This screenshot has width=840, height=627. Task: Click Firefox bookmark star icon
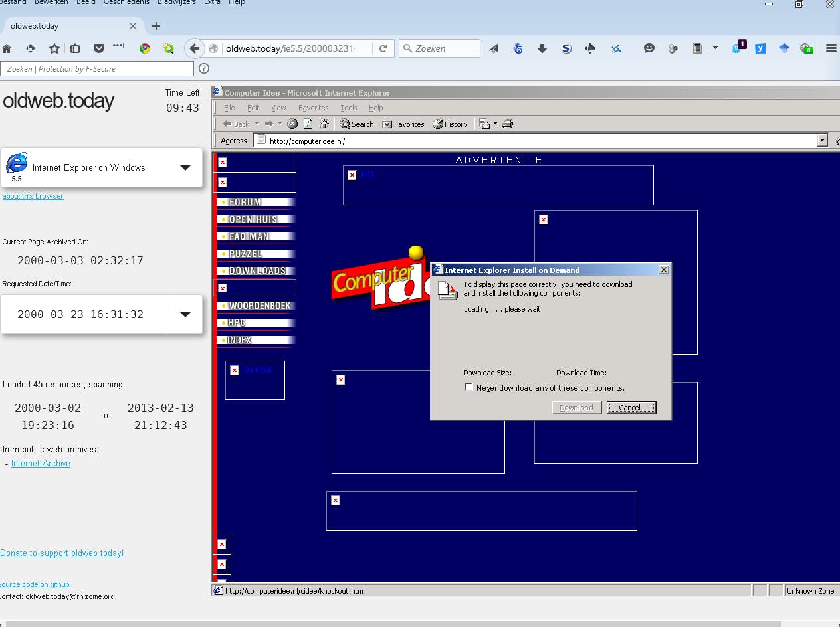pos(54,48)
